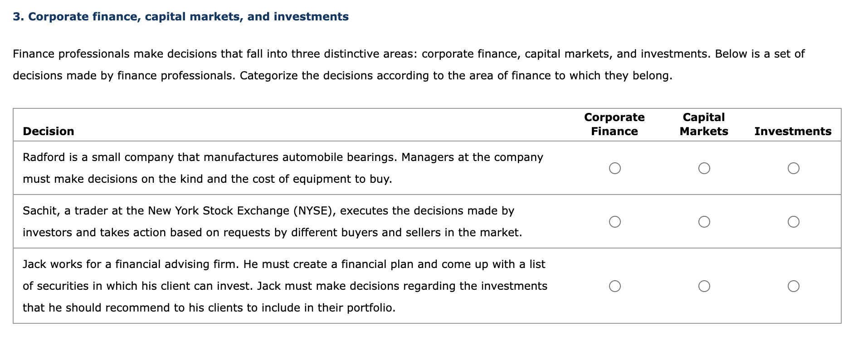
Task: Select Corporate Finance for the Radford decision
Action: coord(614,168)
